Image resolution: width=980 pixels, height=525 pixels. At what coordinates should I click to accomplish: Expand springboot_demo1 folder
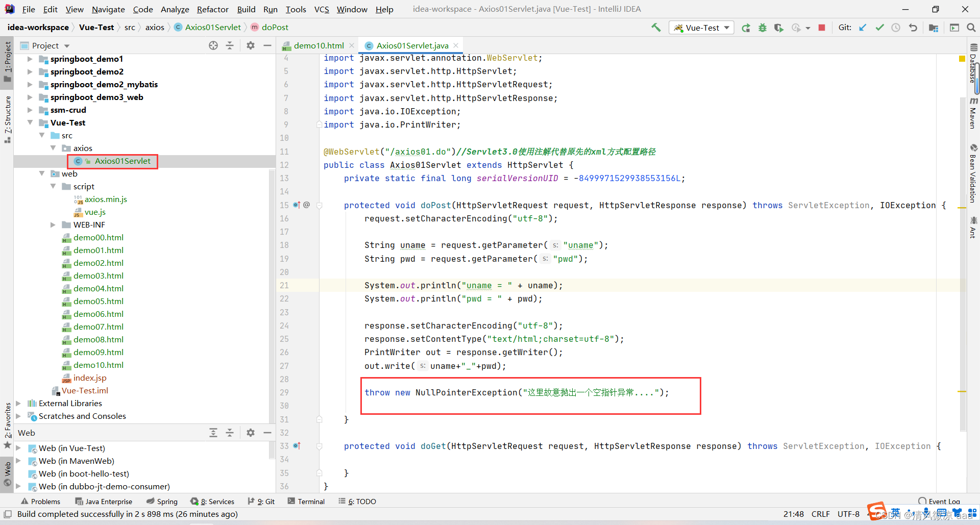(30, 59)
